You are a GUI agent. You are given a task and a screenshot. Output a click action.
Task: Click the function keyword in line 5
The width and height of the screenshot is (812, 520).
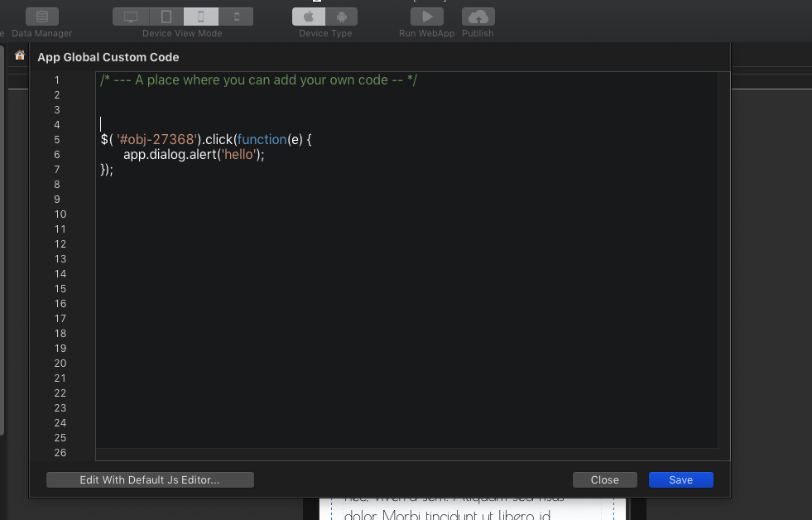tap(262, 139)
